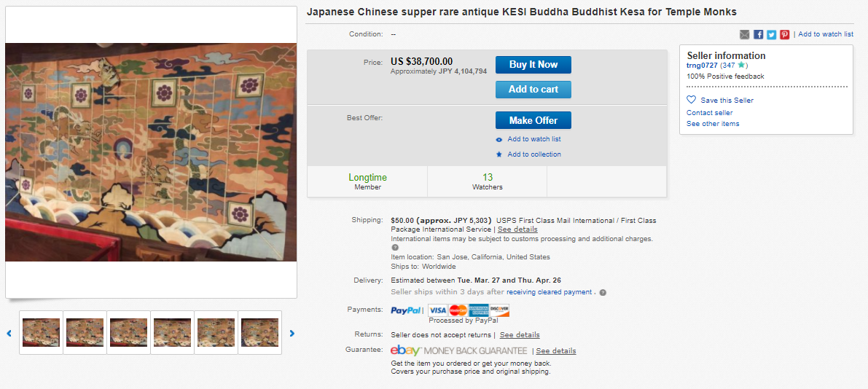Click the heart icon to save seller
The height and width of the screenshot is (389, 868).
(691, 100)
